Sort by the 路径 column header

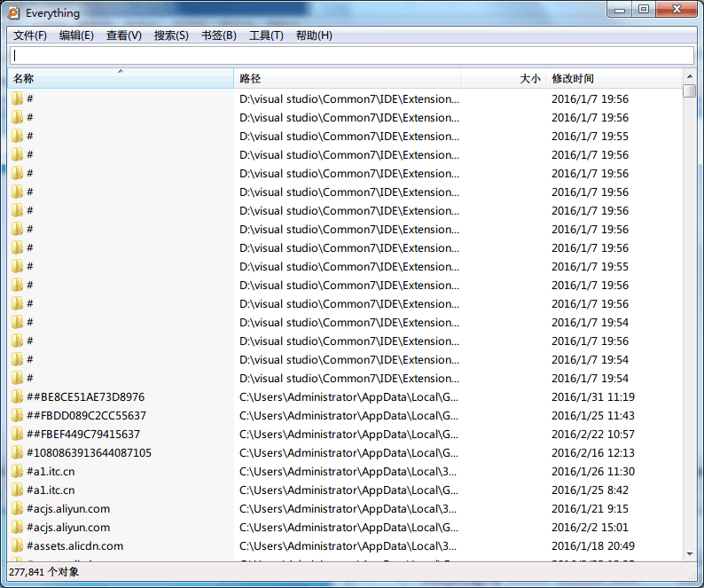[347, 79]
